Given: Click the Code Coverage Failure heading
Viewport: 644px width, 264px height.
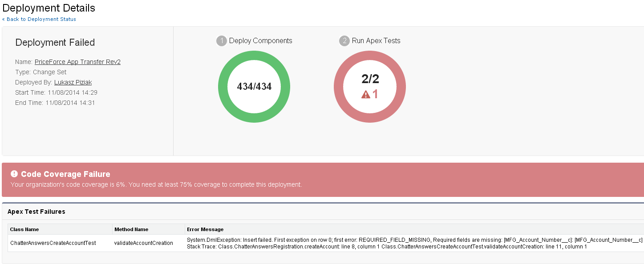Looking at the screenshot, I should point(65,174).
